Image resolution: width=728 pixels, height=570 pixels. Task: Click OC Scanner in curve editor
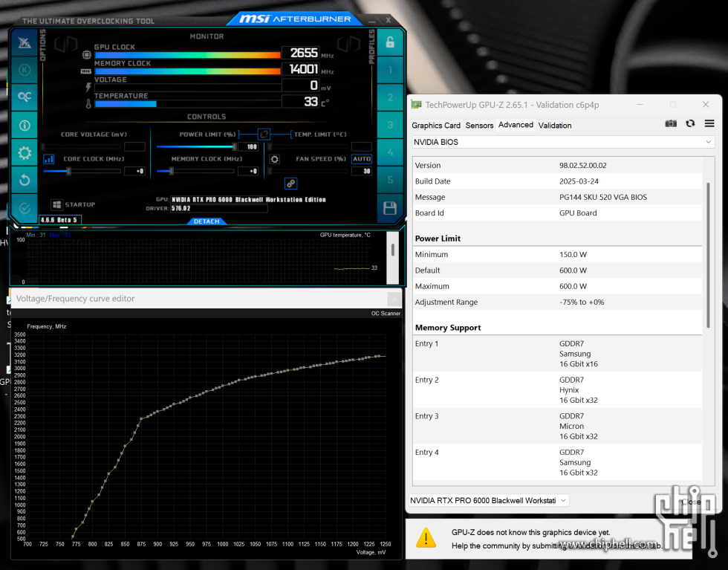point(386,314)
